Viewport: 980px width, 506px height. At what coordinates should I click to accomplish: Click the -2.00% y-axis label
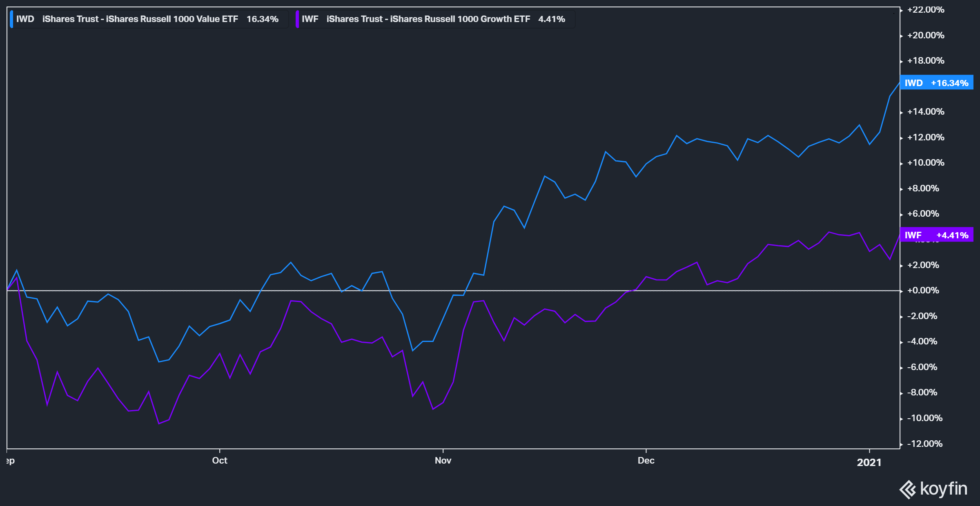pyautogui.click(x=922, y=316)
